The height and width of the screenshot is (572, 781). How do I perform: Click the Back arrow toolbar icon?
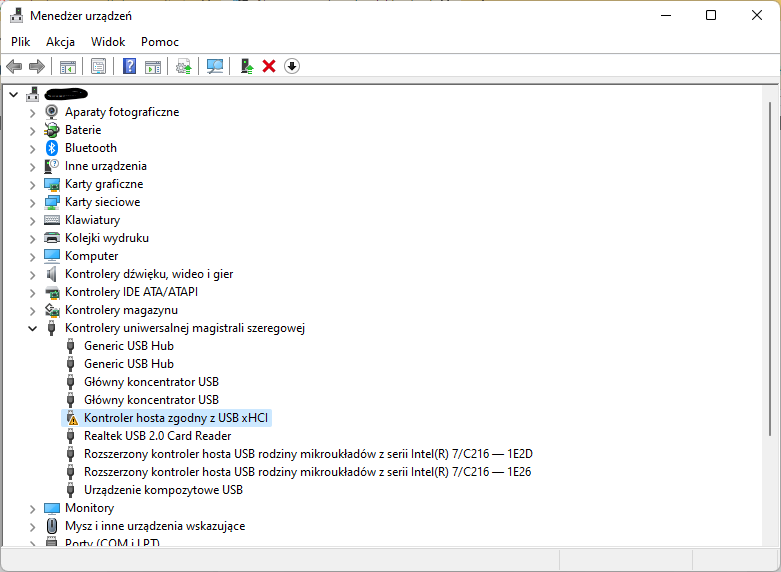point(14,66)
